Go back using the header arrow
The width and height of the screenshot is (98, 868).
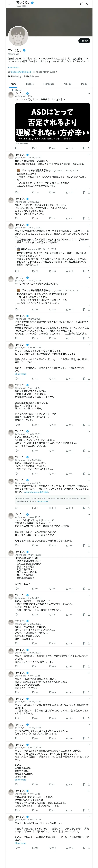click(x=9, y=4)
